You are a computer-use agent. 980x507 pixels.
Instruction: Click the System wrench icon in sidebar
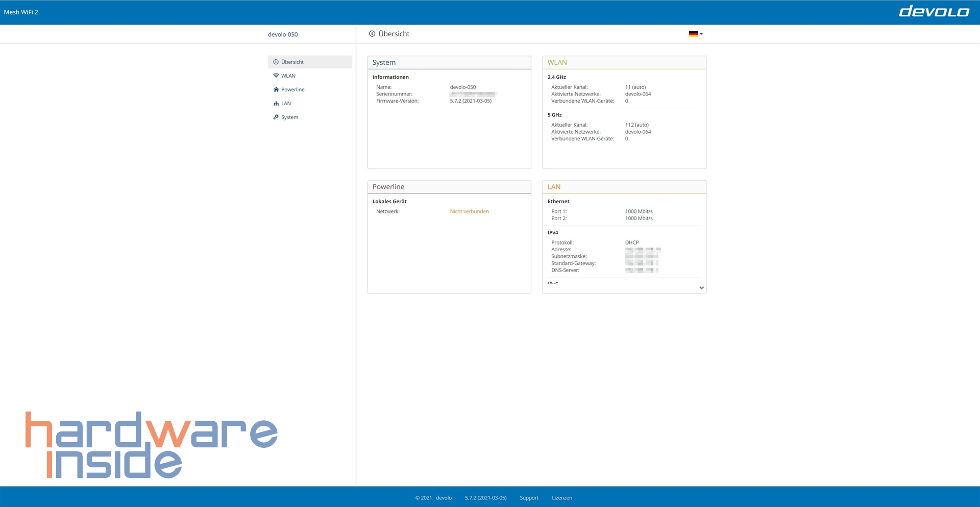coord(276,117)
